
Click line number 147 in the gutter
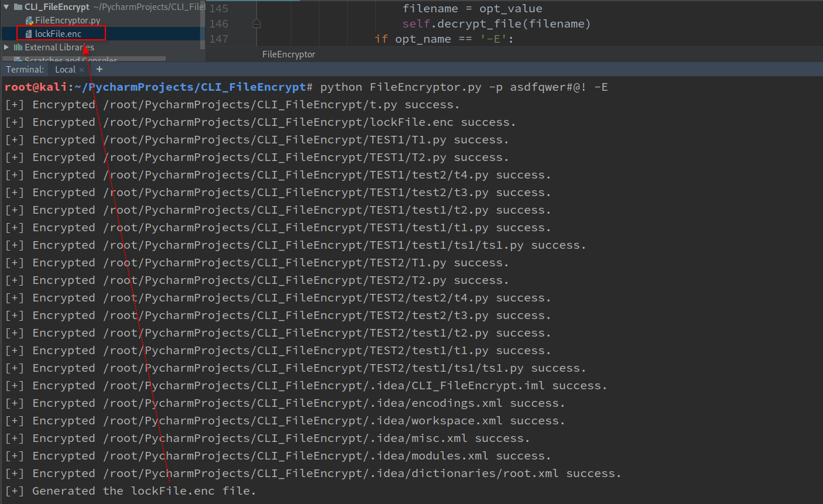tap(219, 39)
